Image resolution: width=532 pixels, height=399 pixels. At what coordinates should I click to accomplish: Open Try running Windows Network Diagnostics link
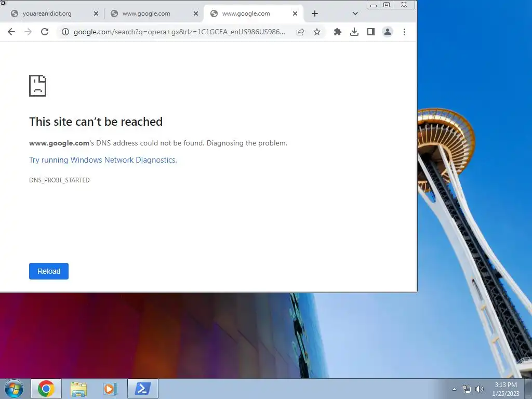click(103, 160)
